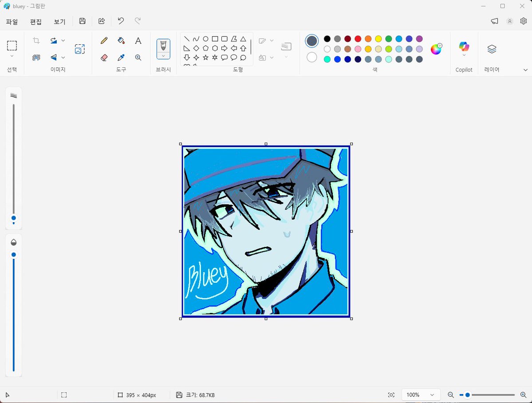Pick the yellow color swatch
This screenshot has height=403, width=532.
tap(378, 39)
